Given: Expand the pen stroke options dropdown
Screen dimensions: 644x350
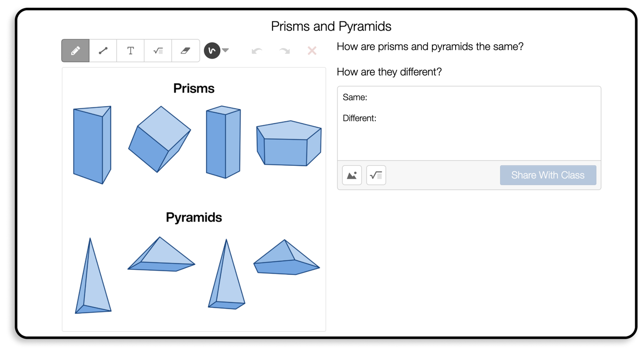Looking at the screenshot, I should (225, 50).
